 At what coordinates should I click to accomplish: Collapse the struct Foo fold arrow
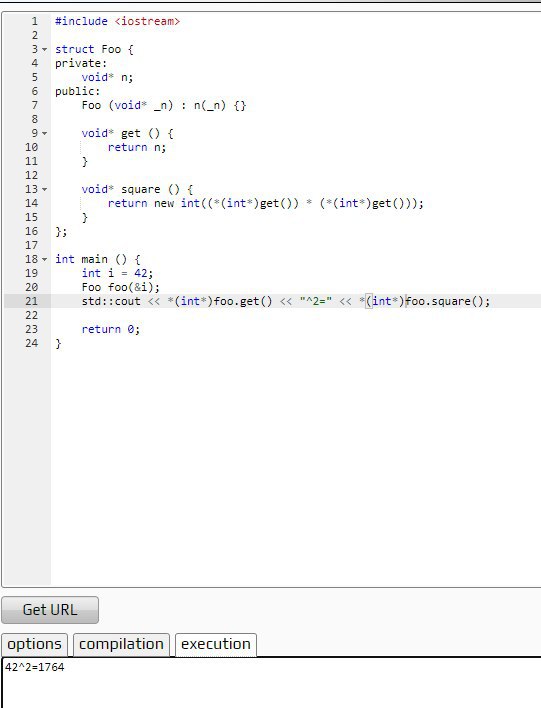point(44,49)
